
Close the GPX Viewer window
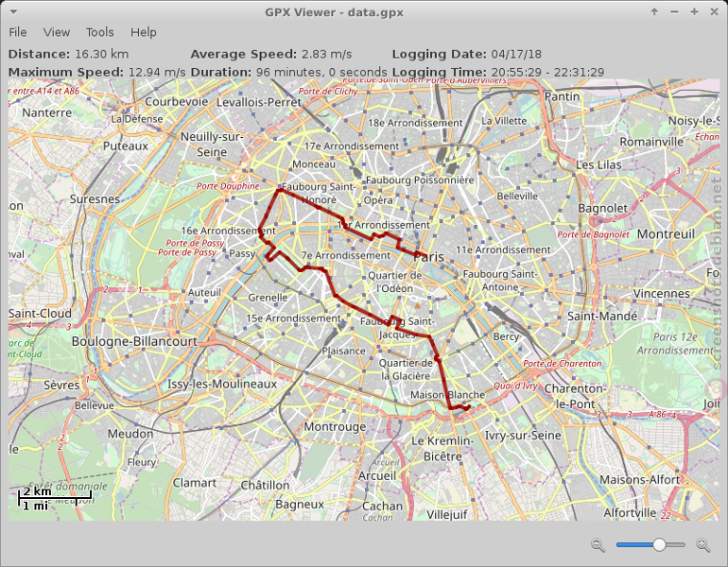coord(715,11)
